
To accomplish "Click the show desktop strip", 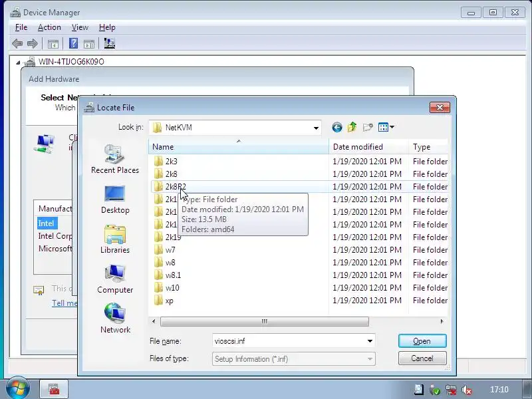I will tap(527, 389).
